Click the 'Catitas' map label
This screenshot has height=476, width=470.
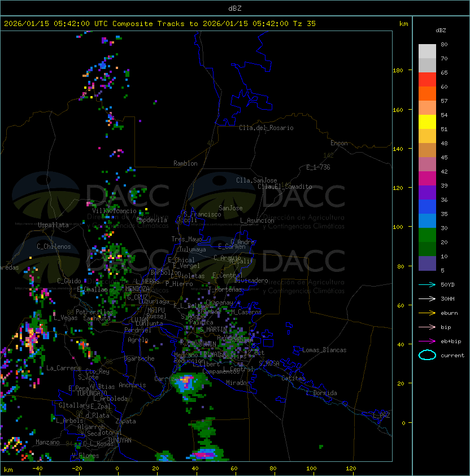[x=293, y=378]
